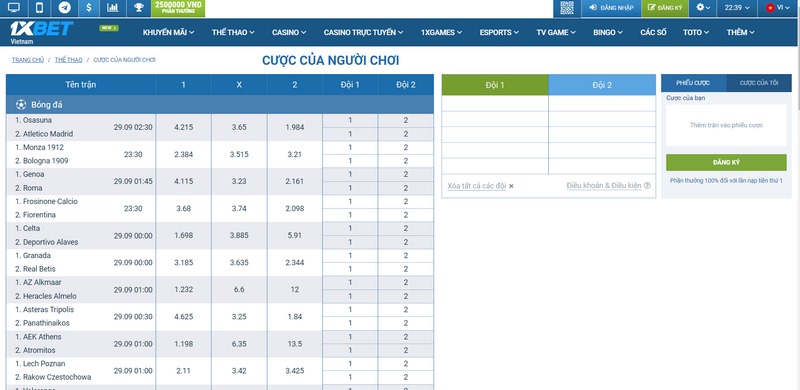Screen dimensions: 800x390
Task: Open the mobile phone app icon
Action: tap(39, 8)
